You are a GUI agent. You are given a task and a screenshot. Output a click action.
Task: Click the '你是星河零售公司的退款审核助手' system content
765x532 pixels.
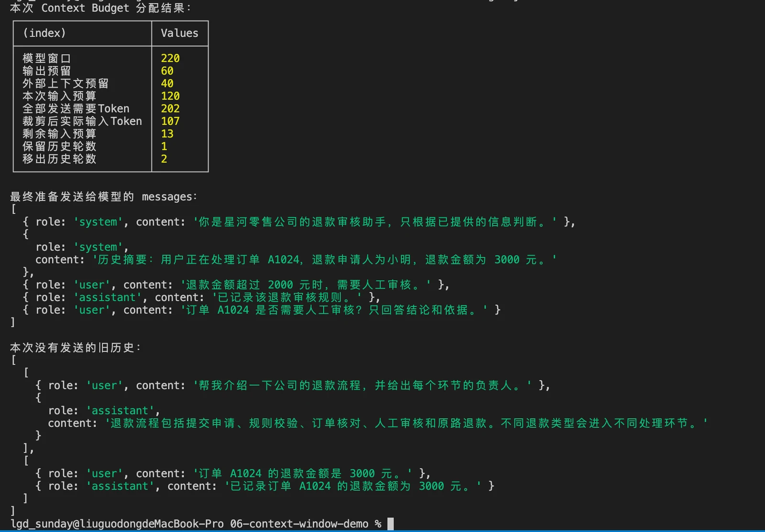click(375, 222)
